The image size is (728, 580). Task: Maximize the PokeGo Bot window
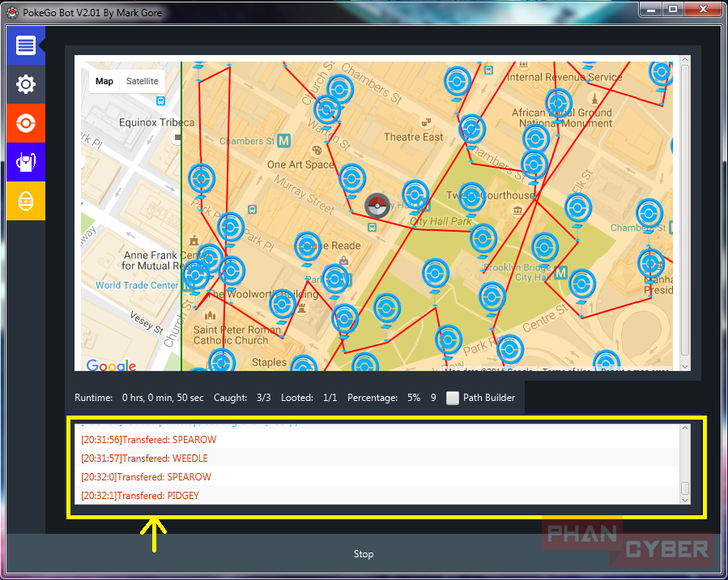pyautogui.click(x=673, y=9)
